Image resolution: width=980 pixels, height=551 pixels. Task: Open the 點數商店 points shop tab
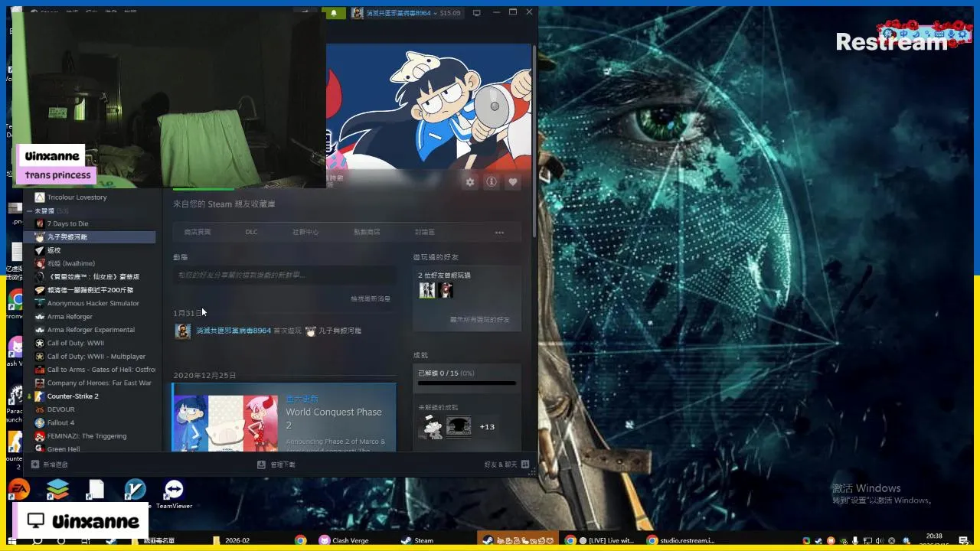(367, 232)
